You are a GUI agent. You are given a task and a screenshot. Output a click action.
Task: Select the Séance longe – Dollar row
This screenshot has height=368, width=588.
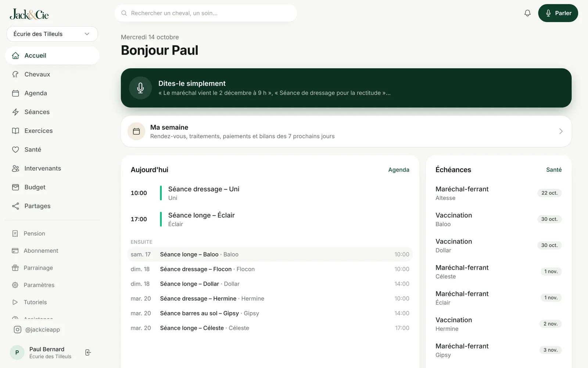270,284
